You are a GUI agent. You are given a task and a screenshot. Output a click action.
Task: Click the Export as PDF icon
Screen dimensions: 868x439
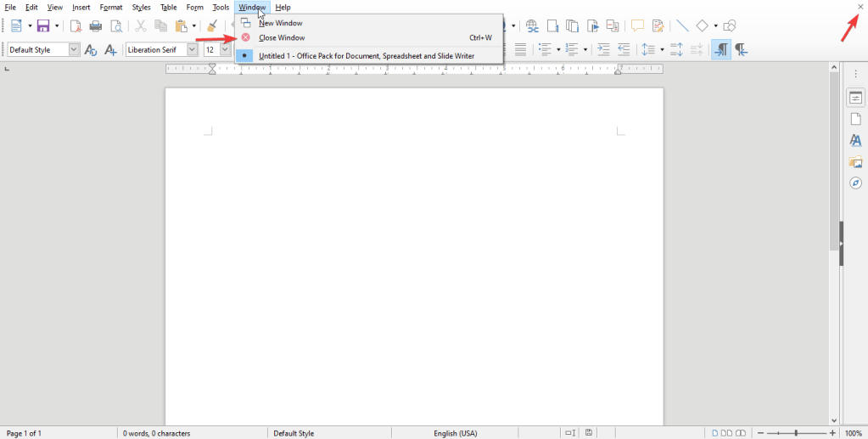pyautogui.click(x=76, y=26)
